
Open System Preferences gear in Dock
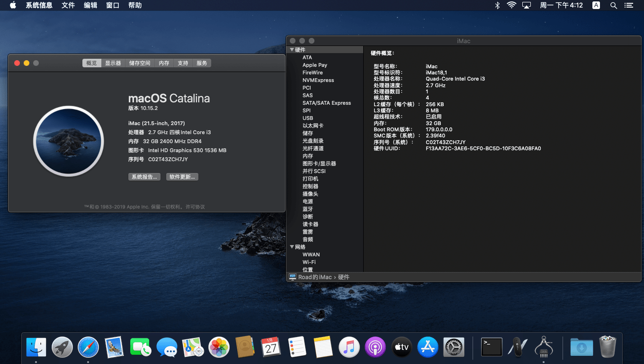coord(454,347)
